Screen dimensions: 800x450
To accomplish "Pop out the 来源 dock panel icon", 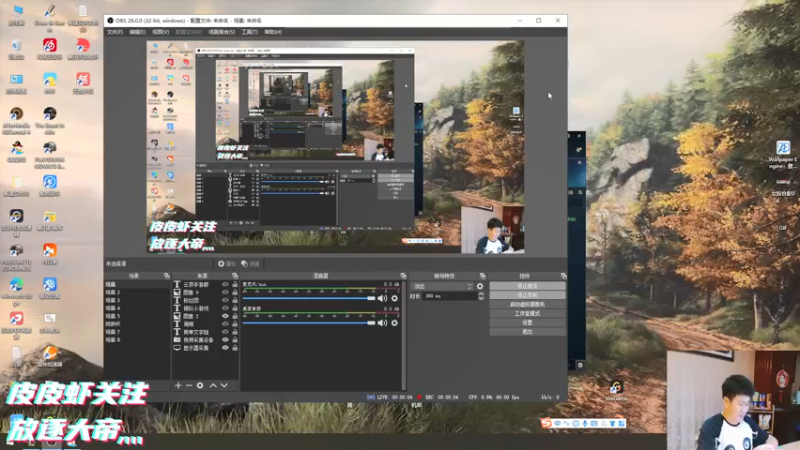I will (235, 276).
